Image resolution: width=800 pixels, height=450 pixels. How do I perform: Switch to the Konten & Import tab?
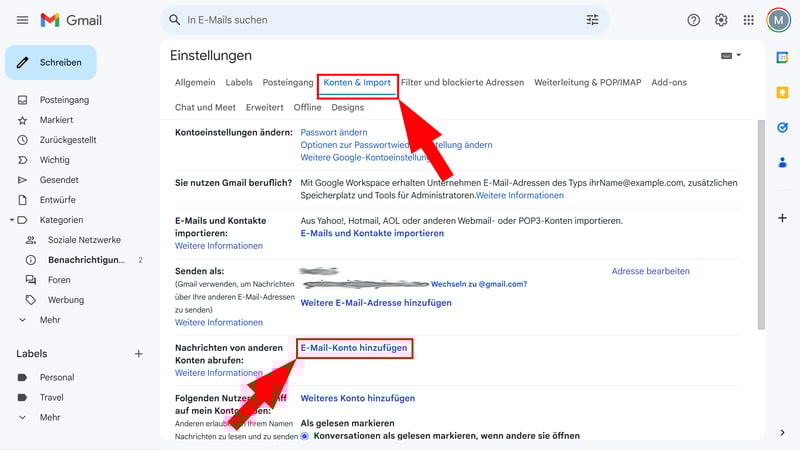pos(357,83)
